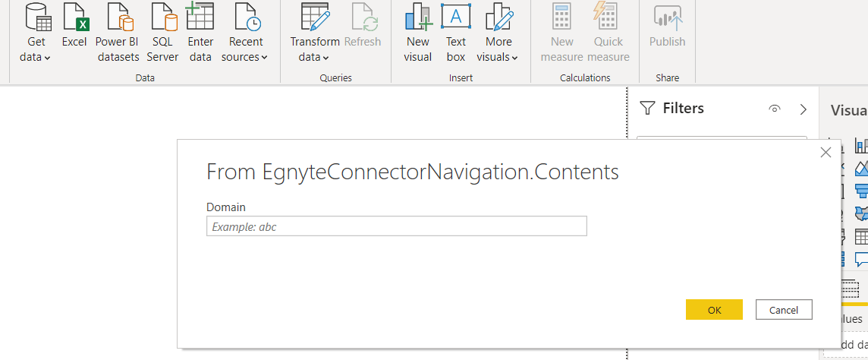This screenshot has height=360, width=868.
Task: Select the table visual icon
Action: tap(861, 236)
